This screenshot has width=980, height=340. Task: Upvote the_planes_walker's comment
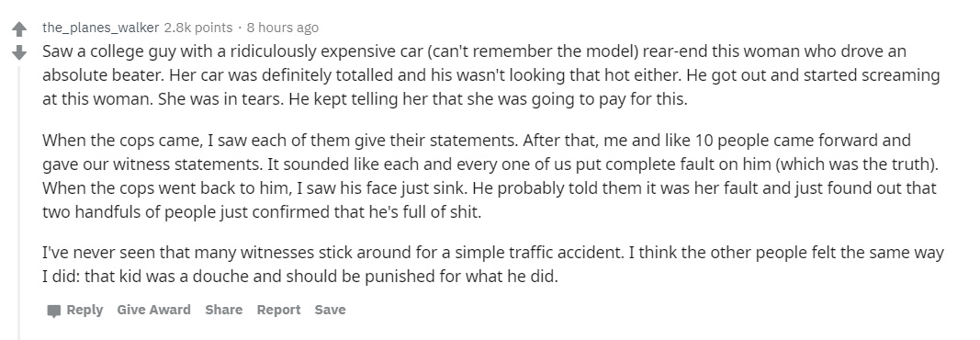click(19, 28)
